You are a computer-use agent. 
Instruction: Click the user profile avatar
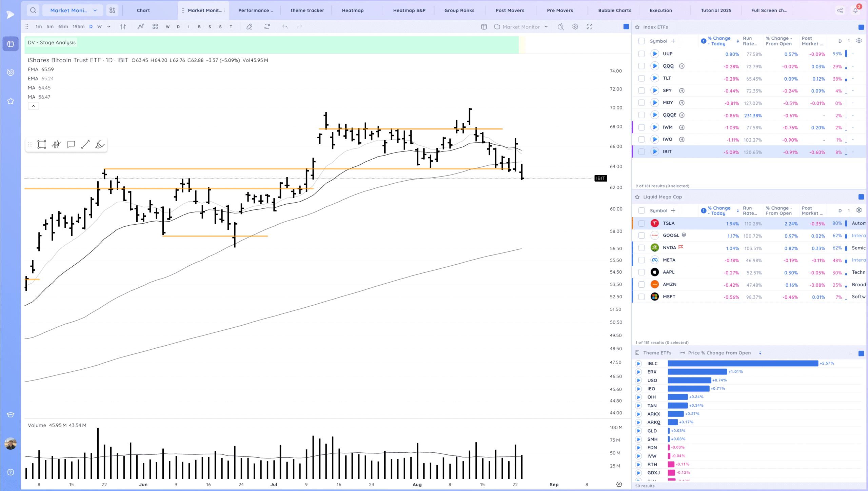[11, 443]
